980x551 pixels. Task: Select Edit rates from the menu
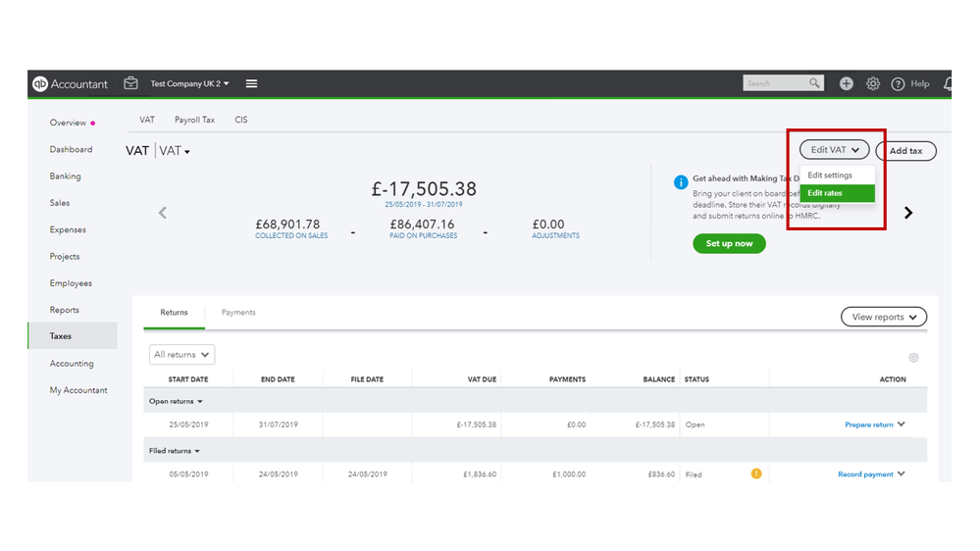838,193
